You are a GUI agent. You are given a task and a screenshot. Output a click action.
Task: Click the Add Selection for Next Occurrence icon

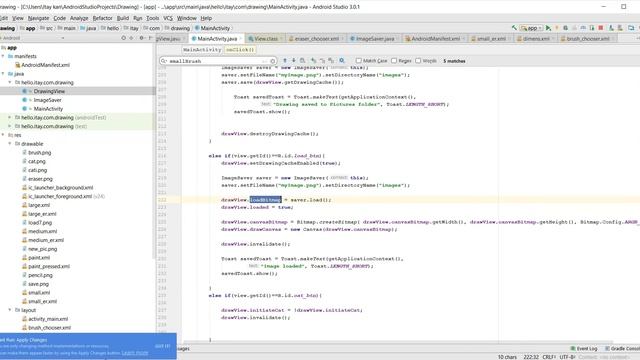(313, 60)
